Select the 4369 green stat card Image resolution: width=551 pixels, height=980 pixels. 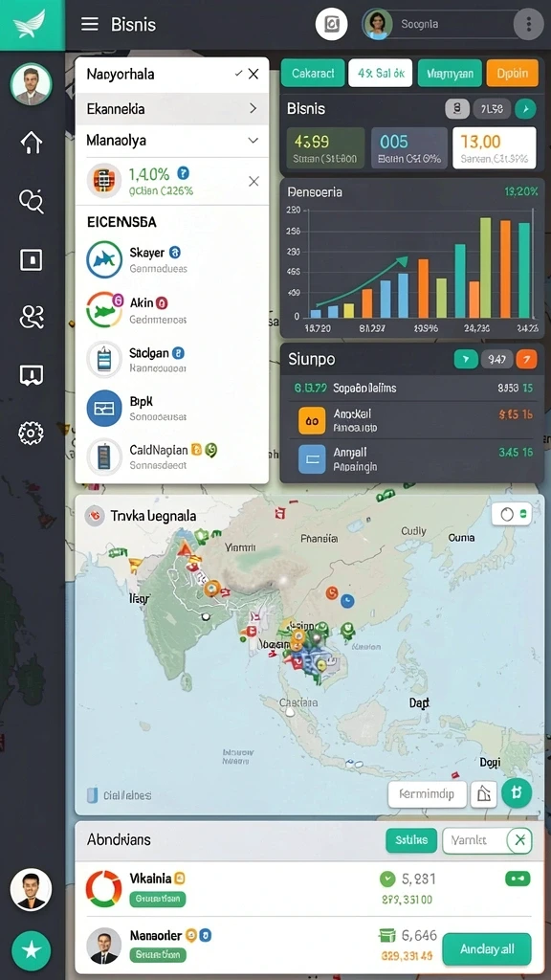click(x=325, y=148)
